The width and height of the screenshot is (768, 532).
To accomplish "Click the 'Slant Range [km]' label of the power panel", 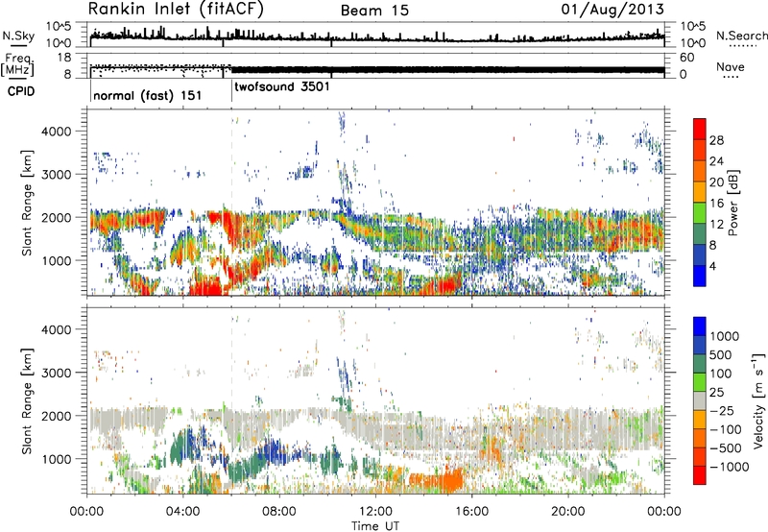I will click(27, 203).
